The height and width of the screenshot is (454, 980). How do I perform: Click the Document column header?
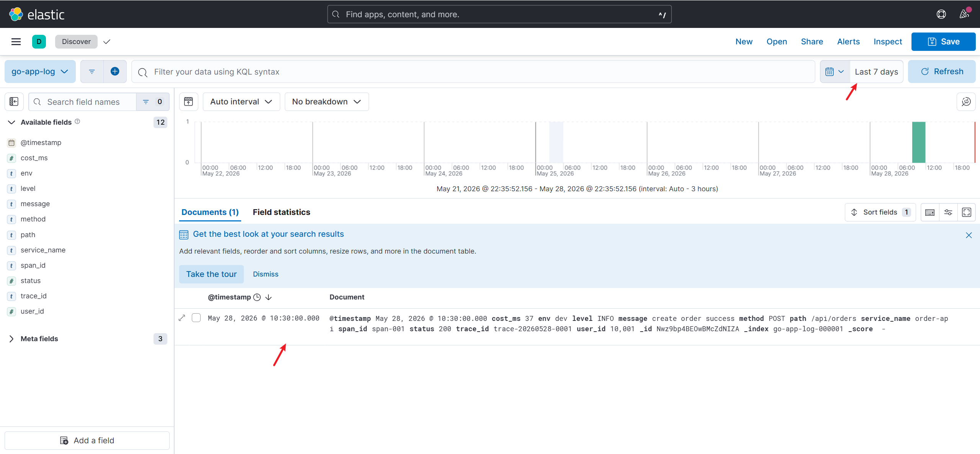pos(347,297)
